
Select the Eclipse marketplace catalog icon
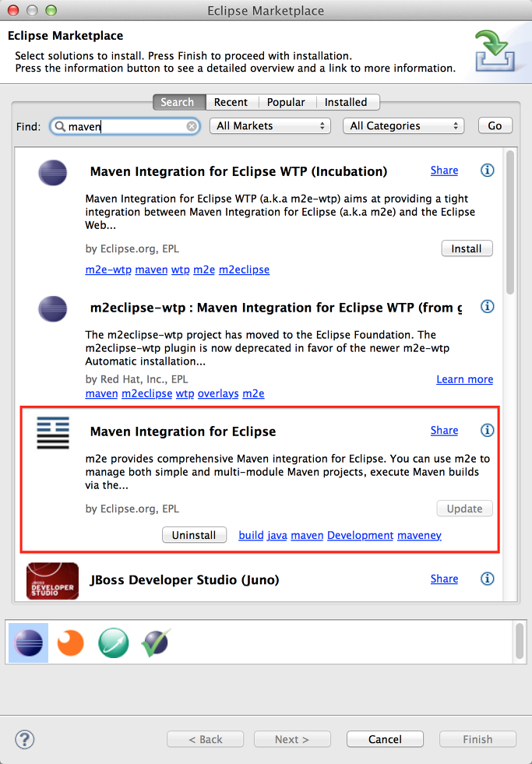(x=28, y=643)
